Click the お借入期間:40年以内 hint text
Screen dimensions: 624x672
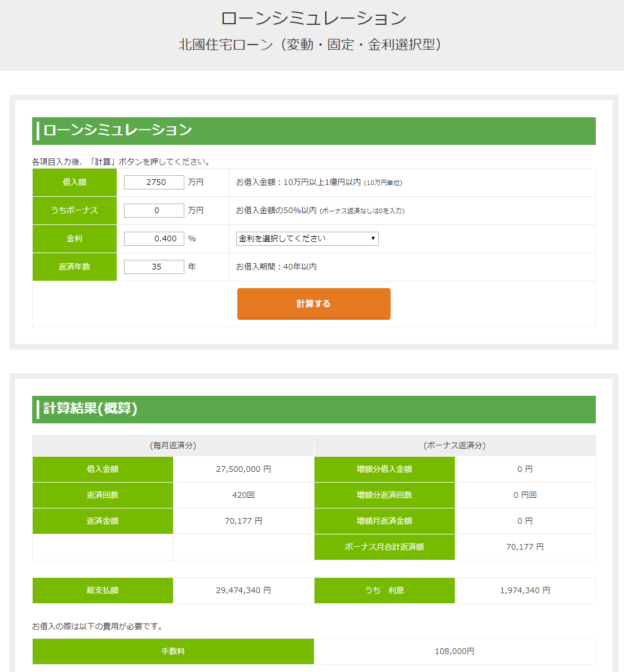pyautogui.click(x=276, y=267)
